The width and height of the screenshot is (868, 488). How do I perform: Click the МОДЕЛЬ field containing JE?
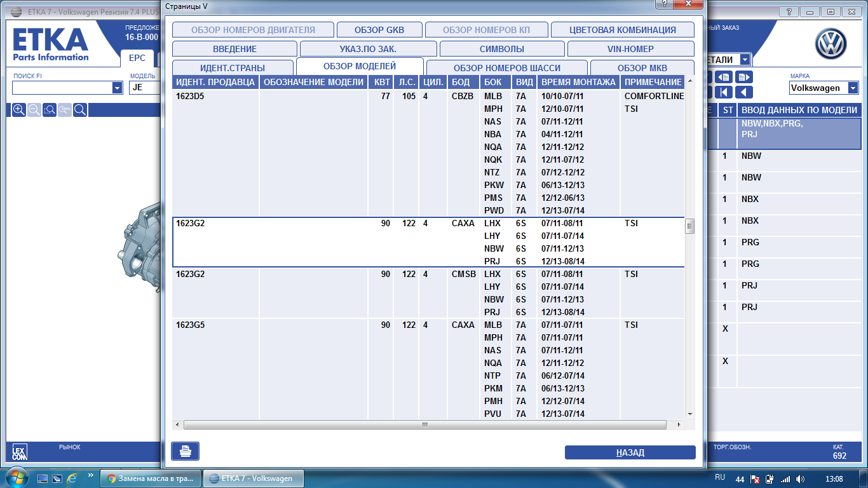(145, 88)
